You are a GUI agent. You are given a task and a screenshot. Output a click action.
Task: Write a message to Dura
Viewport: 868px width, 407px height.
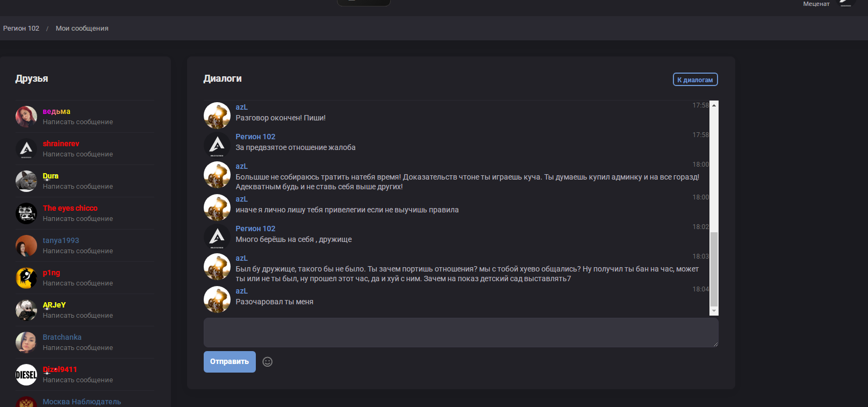click(x=78, y=187)
